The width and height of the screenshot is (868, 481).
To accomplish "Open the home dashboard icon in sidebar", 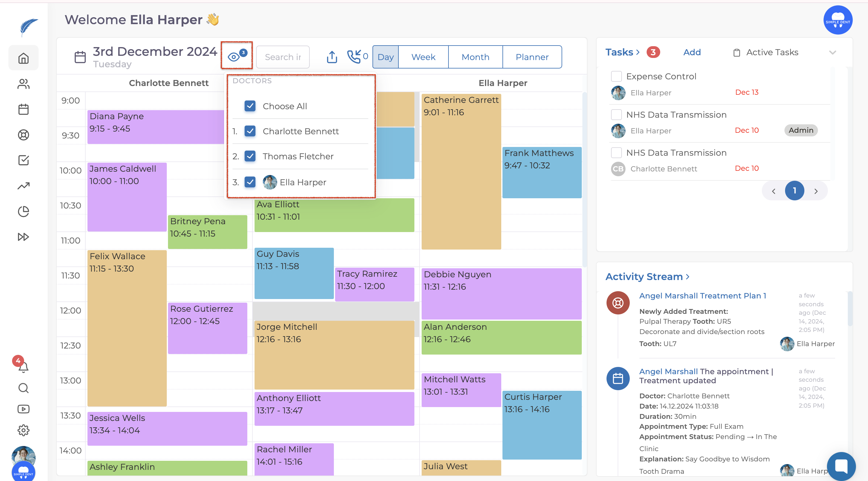I will (23, 58).
